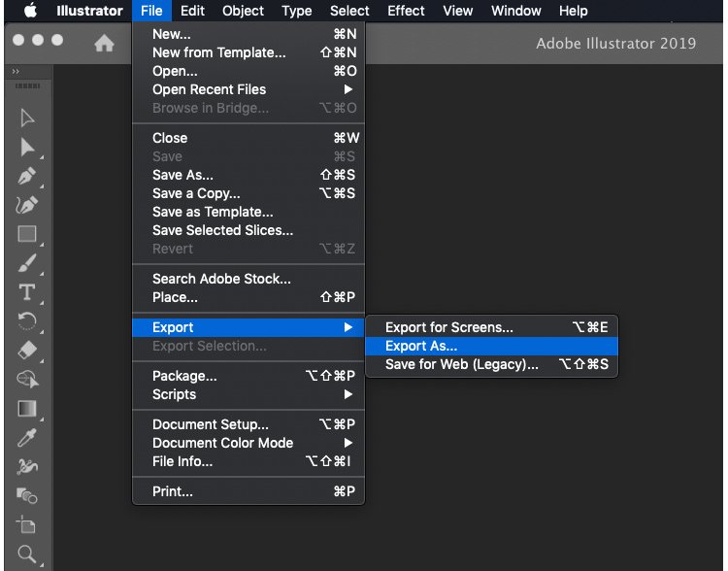Click the Home icon
Screen dimensions: 728x571
click(x=104, y=43)
